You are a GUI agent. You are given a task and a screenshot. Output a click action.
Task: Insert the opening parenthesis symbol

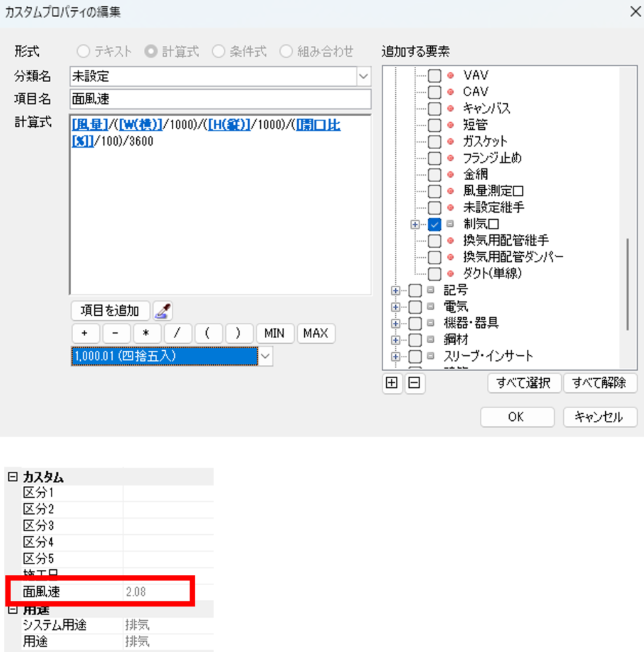[x=209, y=334]
